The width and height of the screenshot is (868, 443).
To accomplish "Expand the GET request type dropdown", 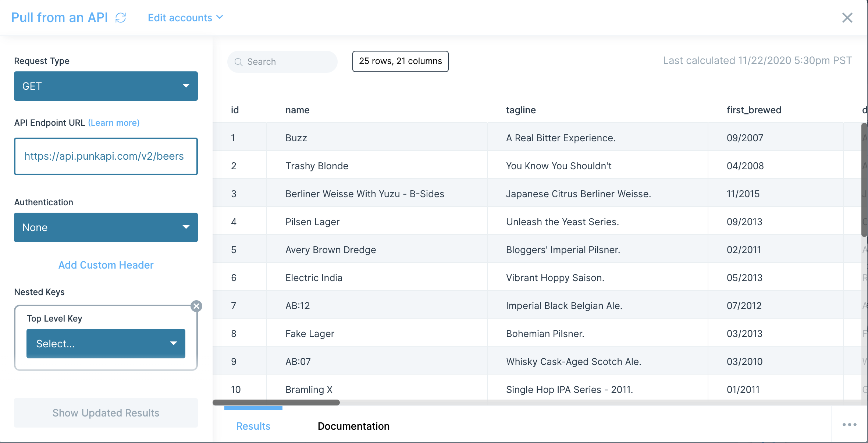I will coord(106,86).
